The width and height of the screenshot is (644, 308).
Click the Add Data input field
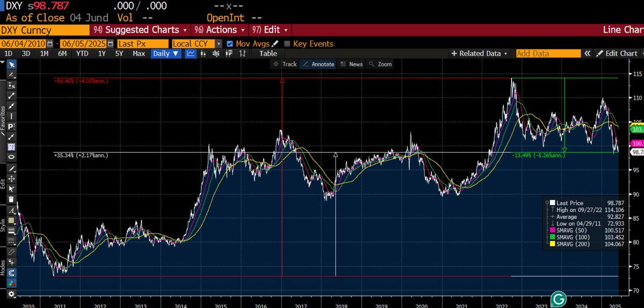pos(548,53)
